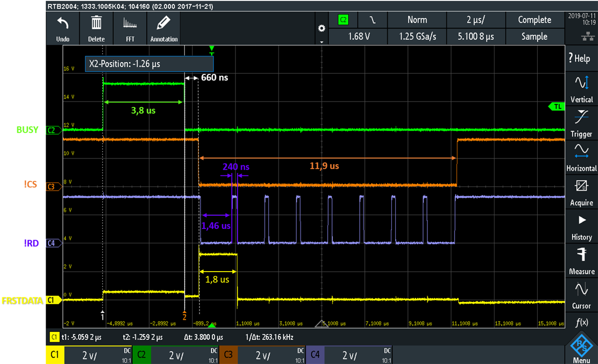Viewport: 598px width, 364px height.
Task: Open the Vertical settings menu
Action: point(581,88)
